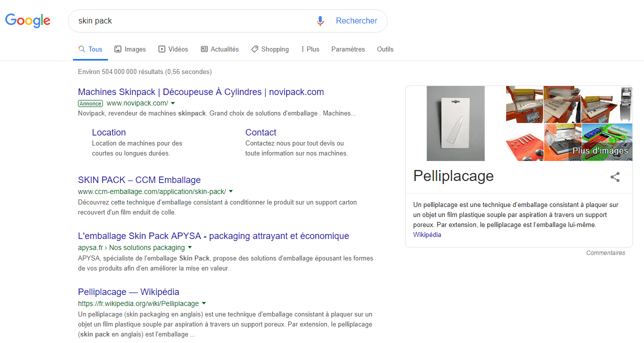Go to the Shopping tab
The height and width of the screenshot is (343, 644).
[270, 49]
